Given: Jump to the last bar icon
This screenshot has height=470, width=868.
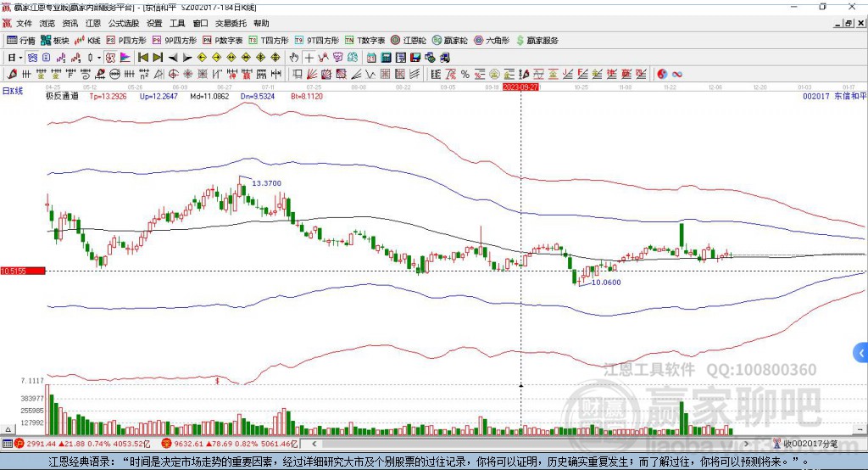Looking at the screenshot, I should [x=158, y=58].
